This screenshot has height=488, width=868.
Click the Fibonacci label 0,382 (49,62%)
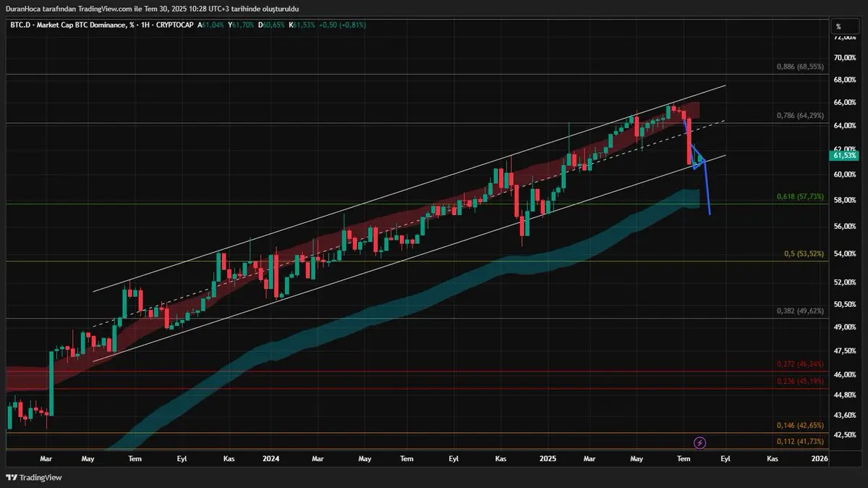click(x=800, y=310)
